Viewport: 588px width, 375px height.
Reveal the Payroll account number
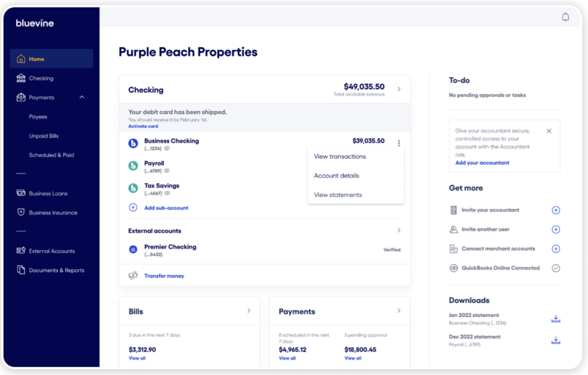tap(167, 171)
